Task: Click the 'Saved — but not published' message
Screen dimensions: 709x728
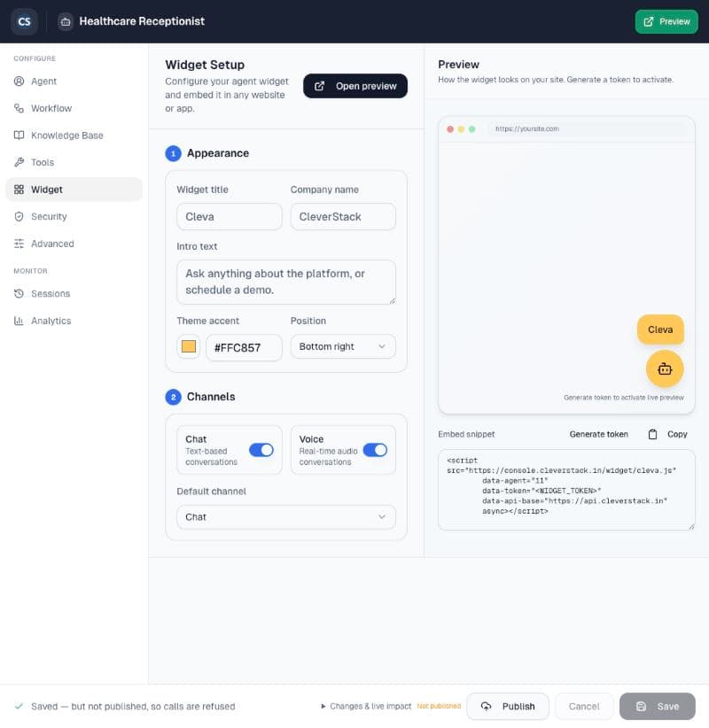Action: click(x=133, y=706)
